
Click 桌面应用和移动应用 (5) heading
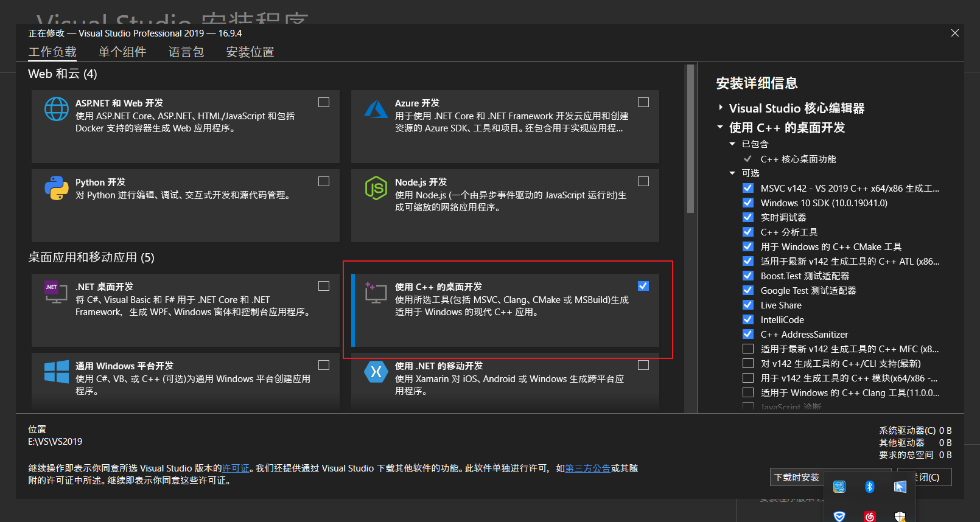point(91,257)
